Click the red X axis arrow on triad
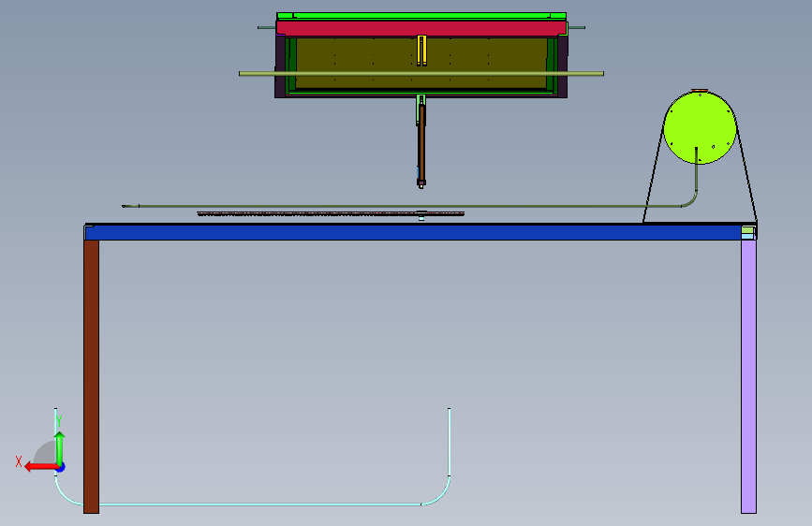Screen dimensions: 812x526 (x=41, y=467)
